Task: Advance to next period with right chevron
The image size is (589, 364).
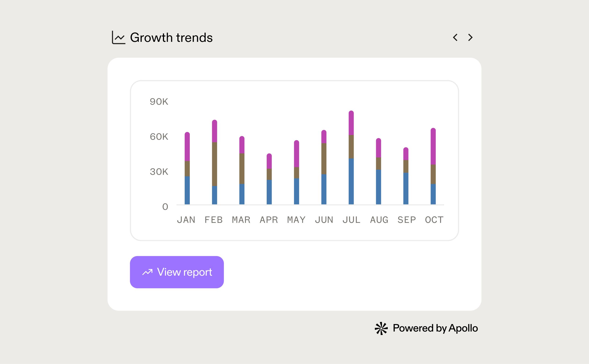Action: 470,38
